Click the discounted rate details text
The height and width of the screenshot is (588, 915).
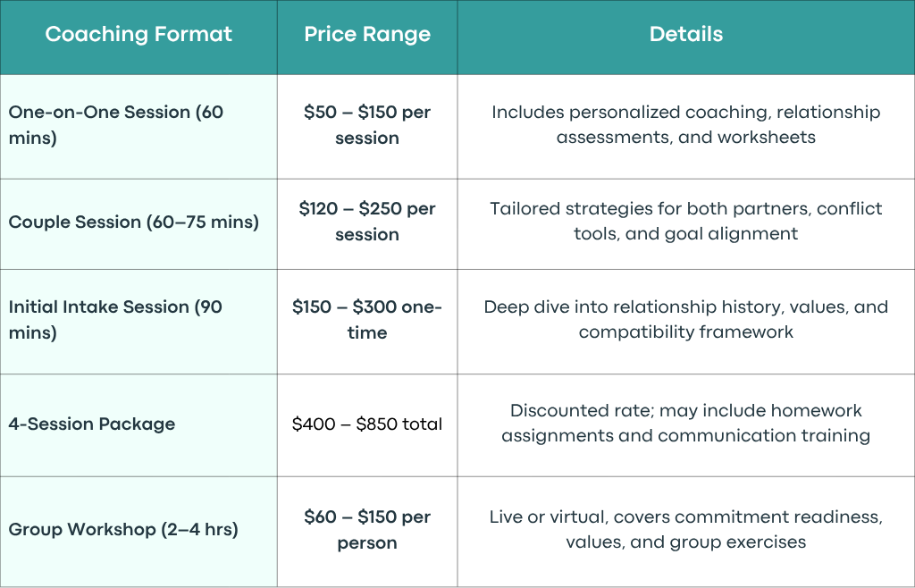(x=685, y=423)
